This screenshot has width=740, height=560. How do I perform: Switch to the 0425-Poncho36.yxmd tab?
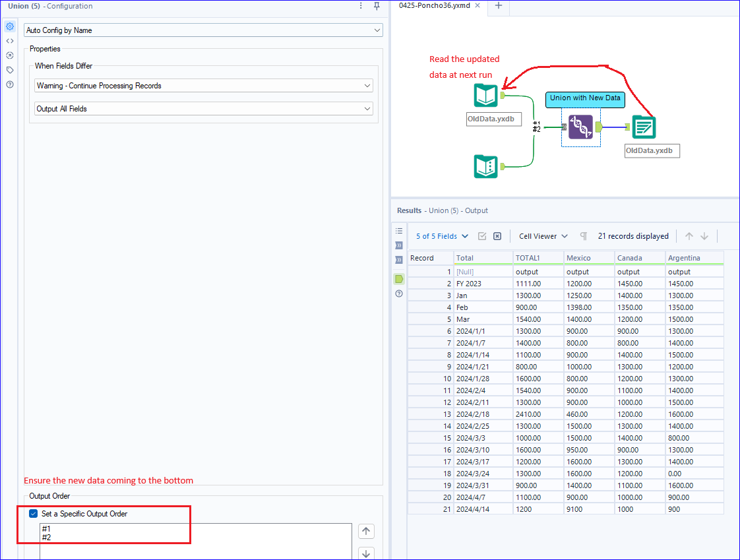[435, 5]
